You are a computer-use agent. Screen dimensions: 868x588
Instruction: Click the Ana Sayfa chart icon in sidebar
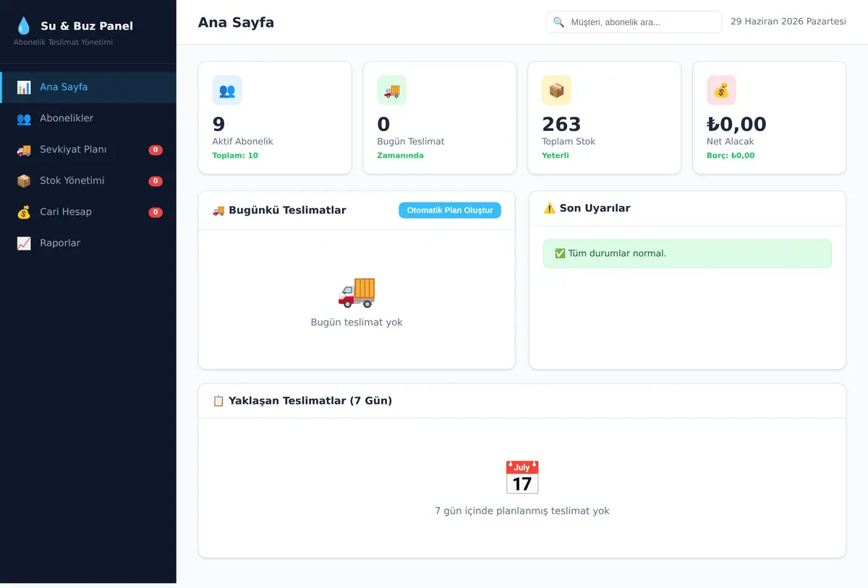(x=24, y=88)
